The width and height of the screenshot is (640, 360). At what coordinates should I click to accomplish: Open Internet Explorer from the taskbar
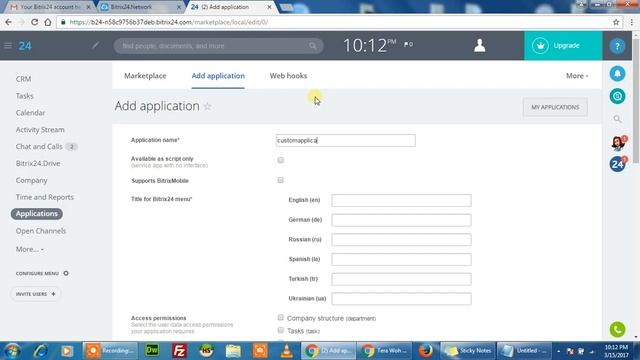(x=40, y=351)
